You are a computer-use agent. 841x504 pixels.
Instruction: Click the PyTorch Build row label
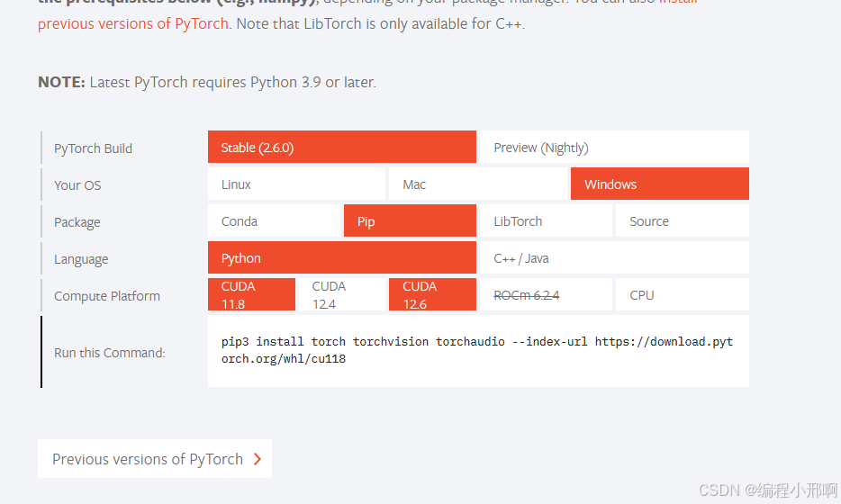[93, 148]
